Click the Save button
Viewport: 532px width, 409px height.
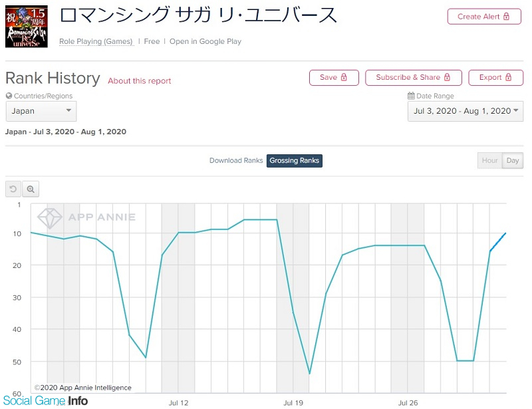[x=334, y=78]
